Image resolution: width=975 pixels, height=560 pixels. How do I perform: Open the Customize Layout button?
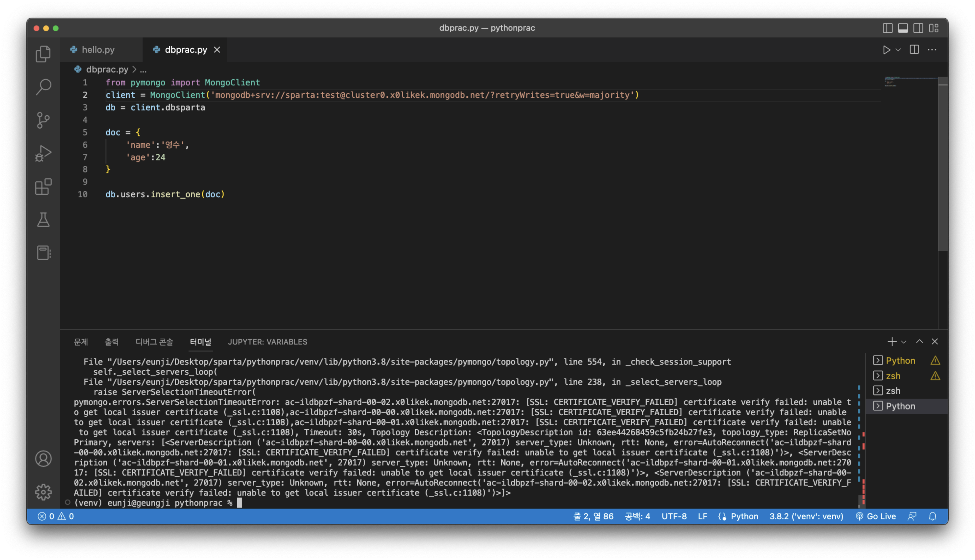coord(934,28)
